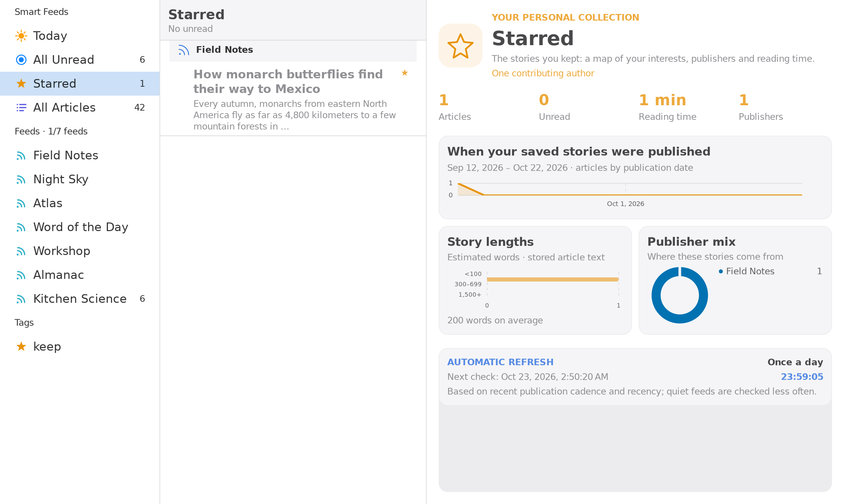Click the RSS icon in Field Notes group header
Screen dimensions: 844x504
tap(183, 50)
